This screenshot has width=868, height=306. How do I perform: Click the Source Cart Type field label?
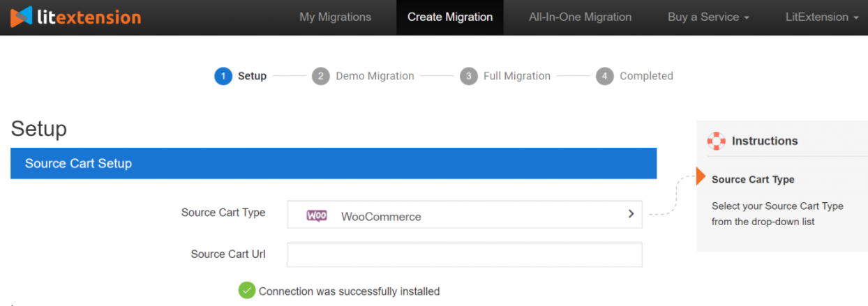(223, 213)
